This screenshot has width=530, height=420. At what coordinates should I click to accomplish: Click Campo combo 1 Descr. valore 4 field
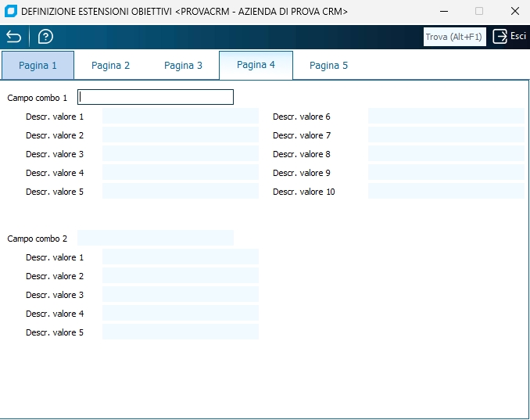(x=181, y=172)
